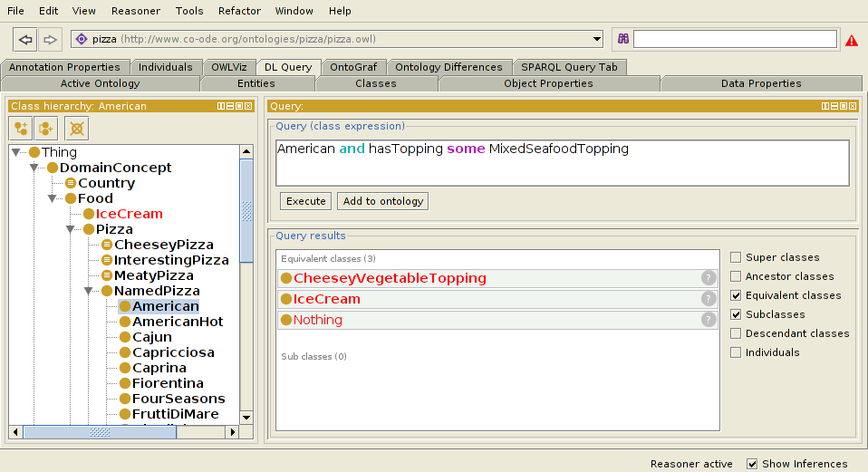The image size is (868, 472).
Task: Click in the top search text field
Action: (735, 39)
